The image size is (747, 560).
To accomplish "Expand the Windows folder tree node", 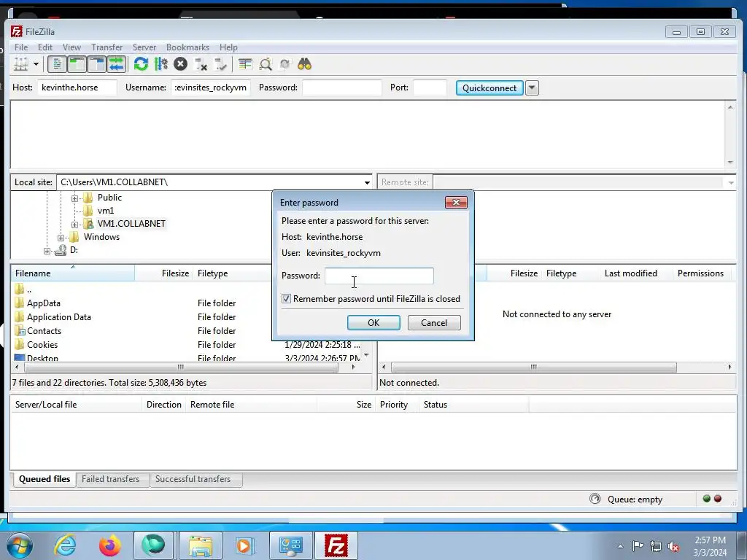I will tap(61, 238).
